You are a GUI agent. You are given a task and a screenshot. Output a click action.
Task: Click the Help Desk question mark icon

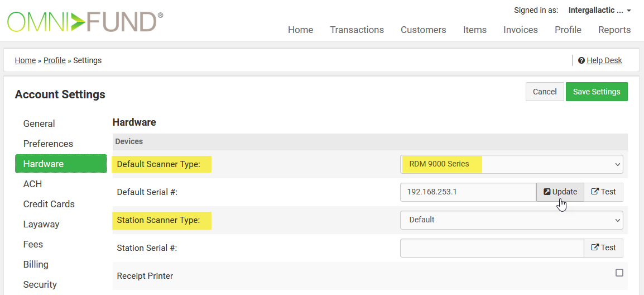click(581, 60)
